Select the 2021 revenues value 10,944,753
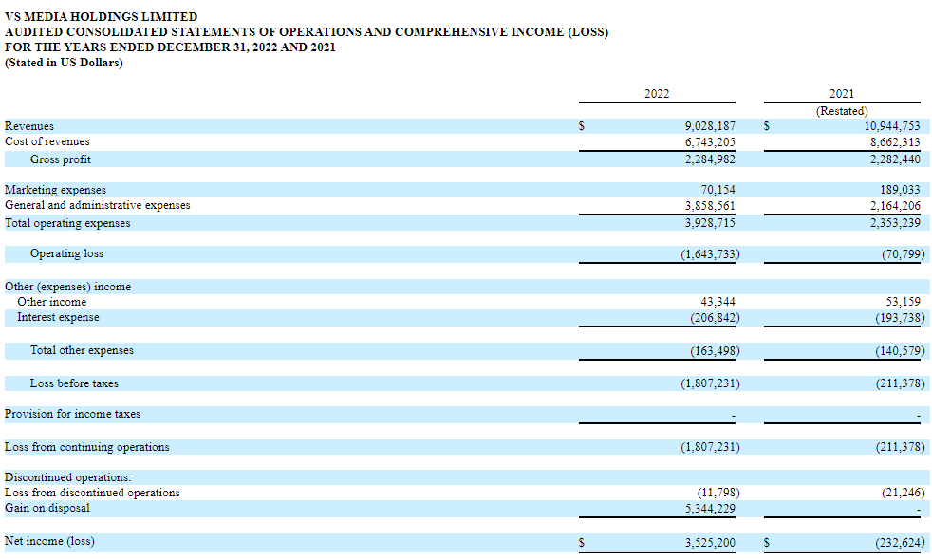The image size is (932, 560). coord(891,126)
